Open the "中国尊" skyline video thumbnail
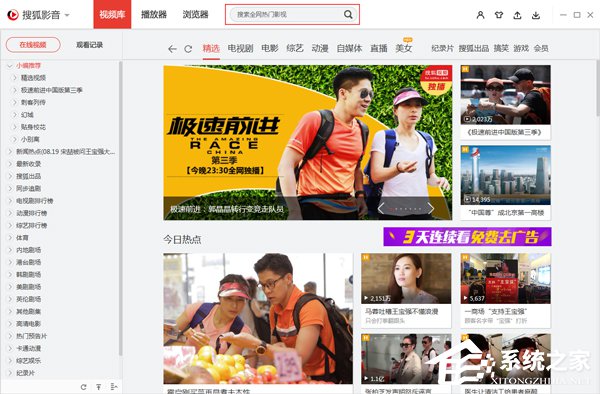 tap(505, 175)
